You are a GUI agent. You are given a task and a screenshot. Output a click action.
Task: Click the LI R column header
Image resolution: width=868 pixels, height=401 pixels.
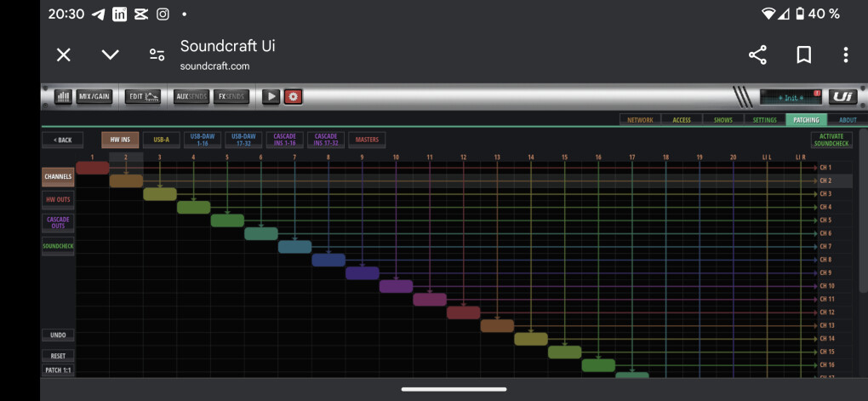tap(801, 158)
